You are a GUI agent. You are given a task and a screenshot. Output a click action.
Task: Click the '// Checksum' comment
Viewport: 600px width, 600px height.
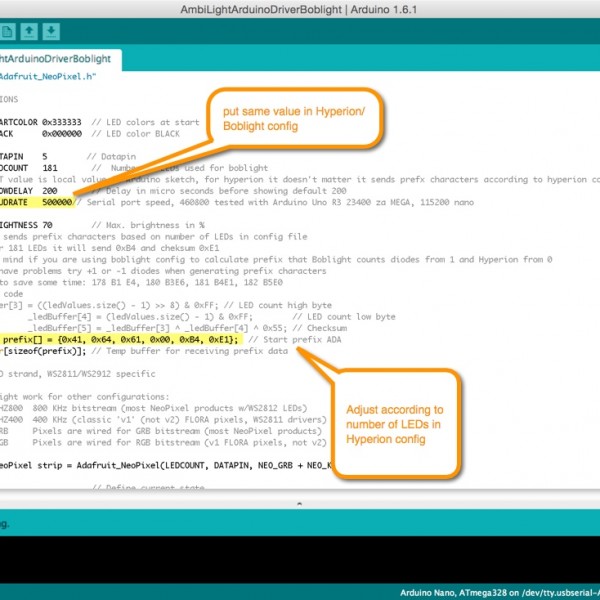(x=320, y=328)
